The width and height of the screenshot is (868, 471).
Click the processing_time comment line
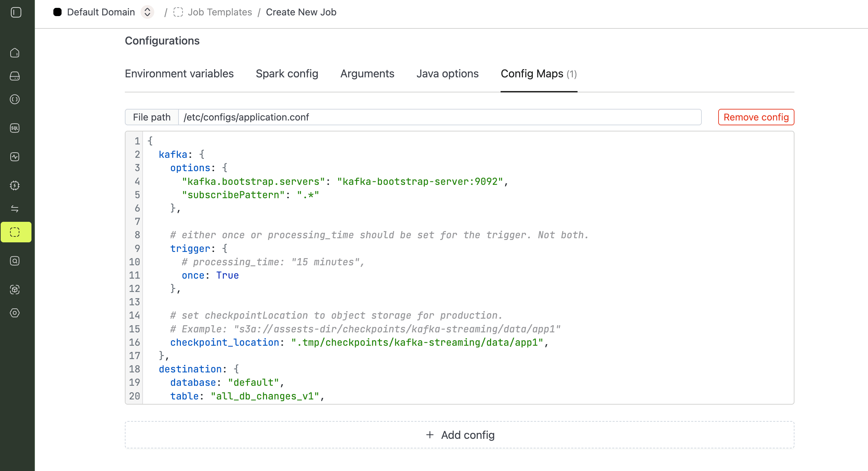point(273,262)
